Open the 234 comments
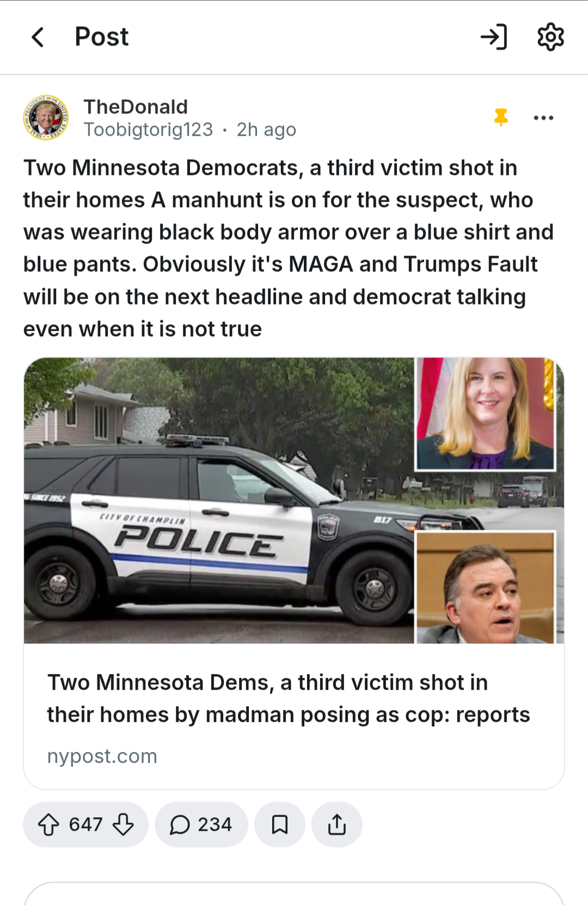Image resolution: width=588 pixels, height=905 pixels. (201, 824)
